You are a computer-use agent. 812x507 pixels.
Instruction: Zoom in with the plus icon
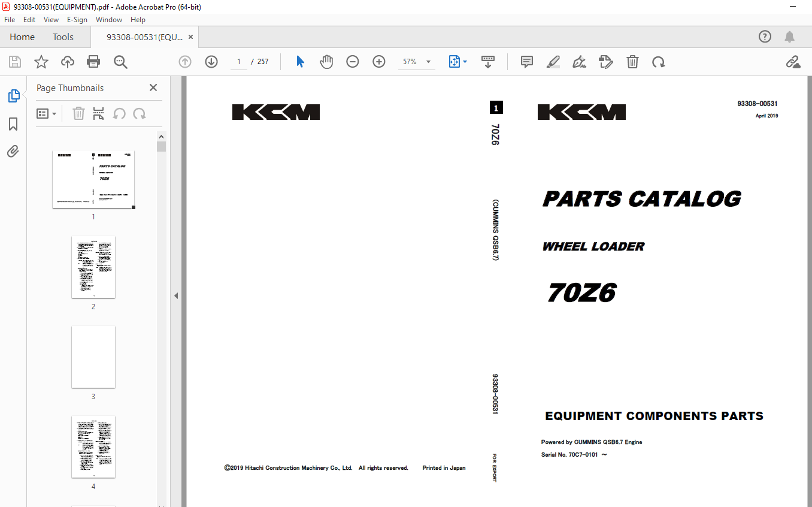[379, 62]
